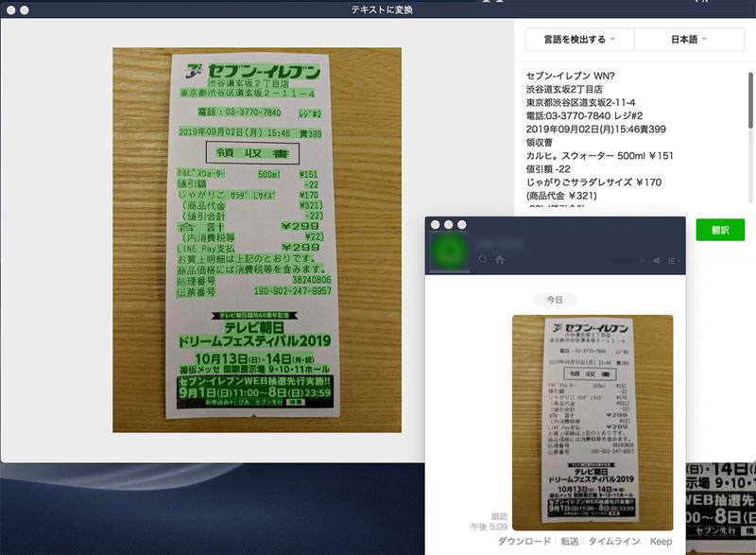Image resolution: width=756 pixels, height=555 pixels.
Task: Click ダウンロード link below chat image
Action: tap(524, 541)
